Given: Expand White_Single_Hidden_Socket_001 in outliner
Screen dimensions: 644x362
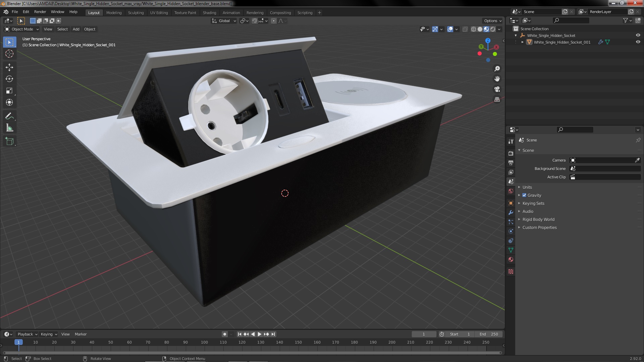Looking at the screenshot, I should click(522, 42).
